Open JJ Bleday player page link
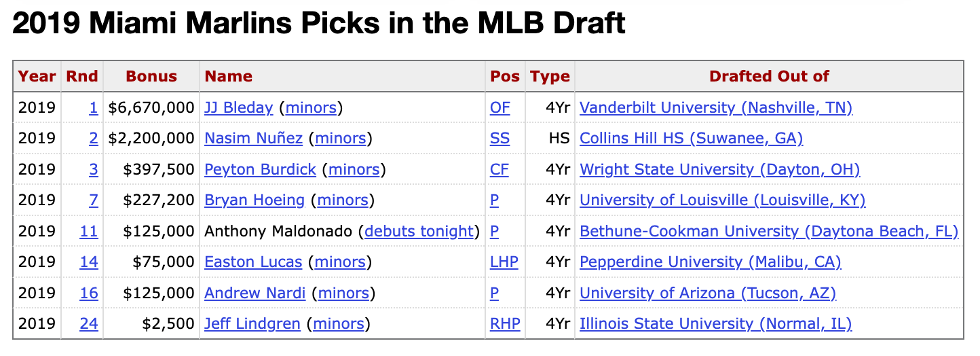 238,107
